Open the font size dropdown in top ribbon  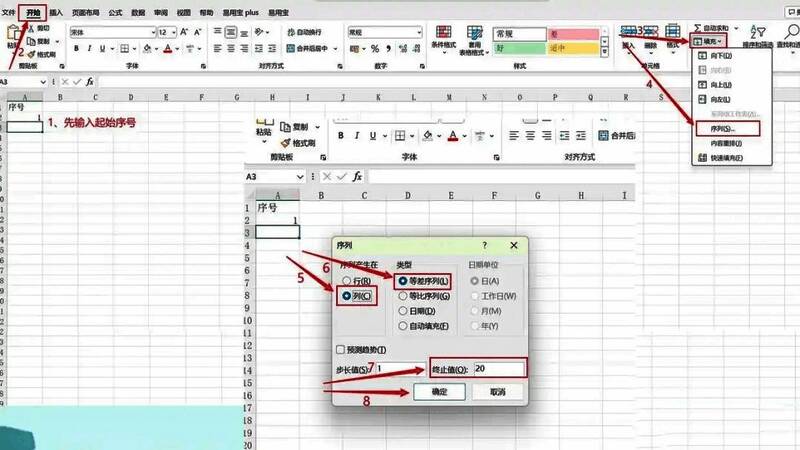click(x=175, y=32)
